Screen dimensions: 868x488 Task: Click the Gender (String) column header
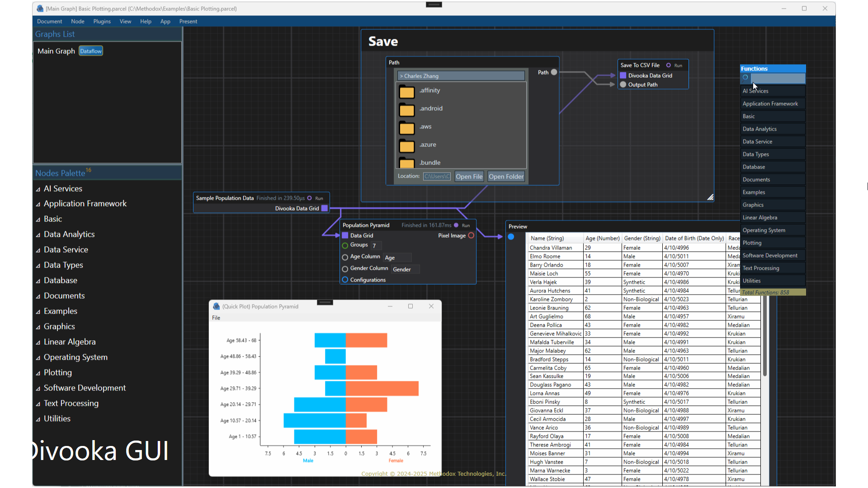point(642,238)
